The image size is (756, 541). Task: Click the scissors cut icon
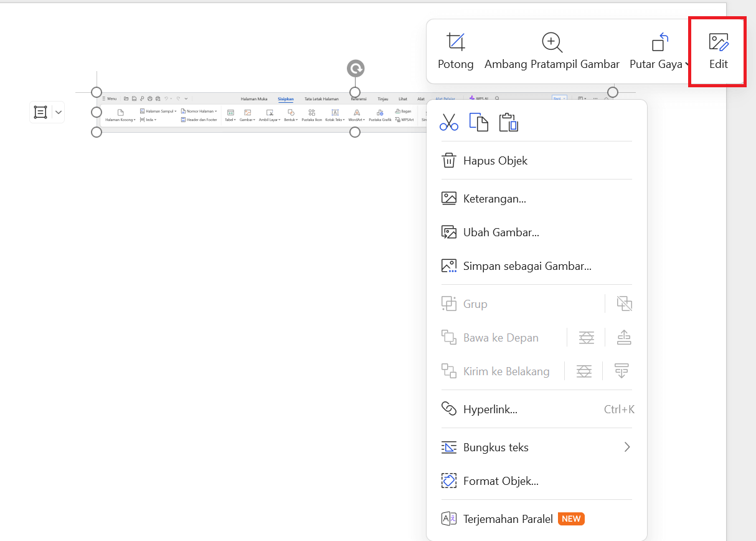(448, 122)
